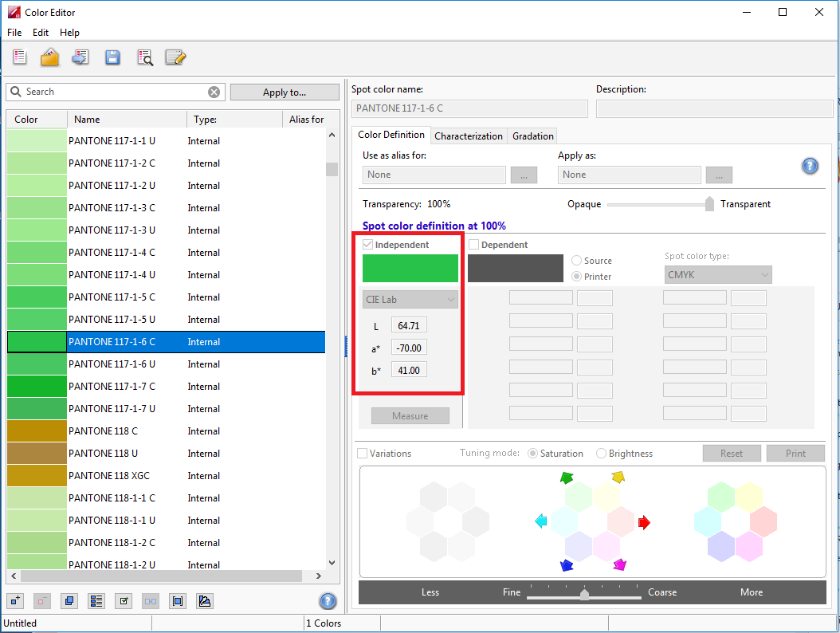Click the color list magnifier toolbar icon
Screen dimensions: 840x633
click(144, 57)
